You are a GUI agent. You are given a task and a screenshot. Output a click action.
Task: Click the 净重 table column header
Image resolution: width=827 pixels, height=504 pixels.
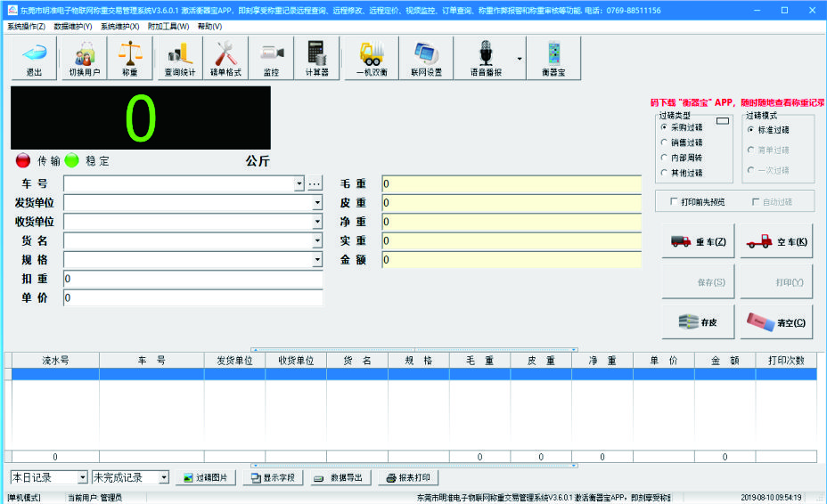click(602, 361)
